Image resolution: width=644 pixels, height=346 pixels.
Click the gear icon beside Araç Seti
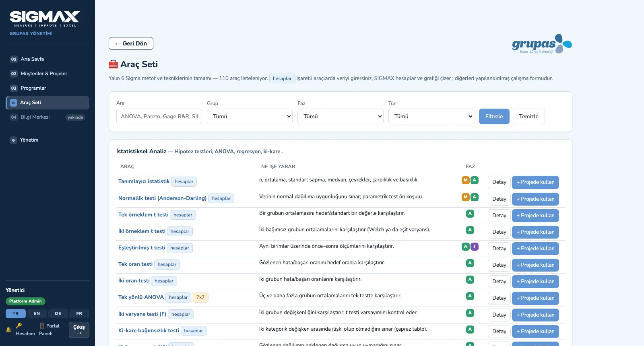point(13,103)
